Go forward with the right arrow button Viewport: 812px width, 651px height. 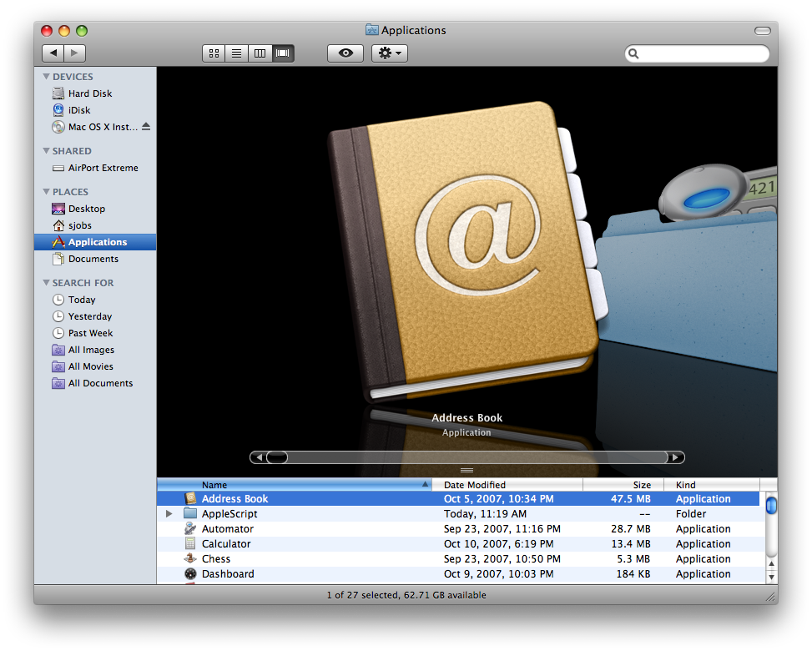(75, 53)
